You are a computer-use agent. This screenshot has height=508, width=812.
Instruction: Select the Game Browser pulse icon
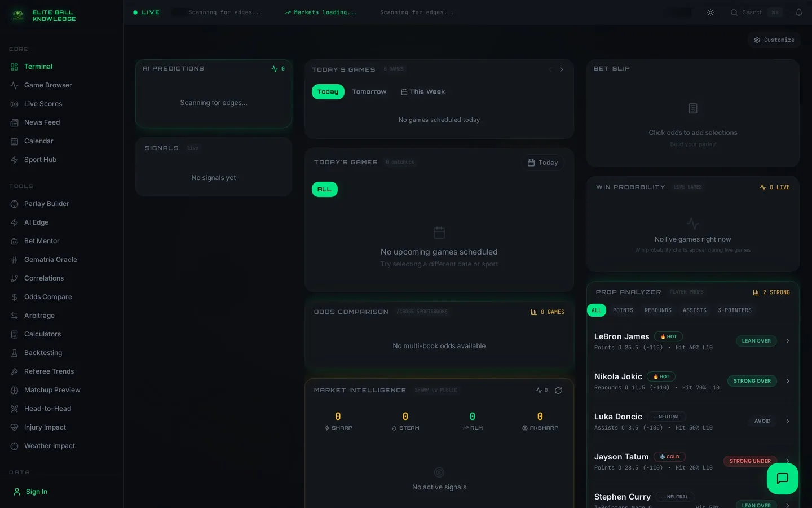14,85
